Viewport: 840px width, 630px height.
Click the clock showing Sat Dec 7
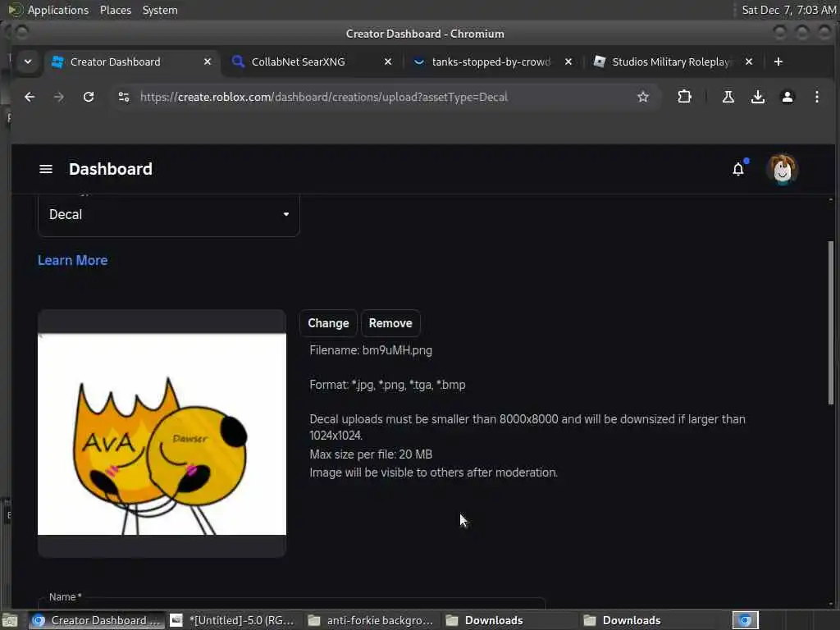pyautogui.click(x=788, y=10)
